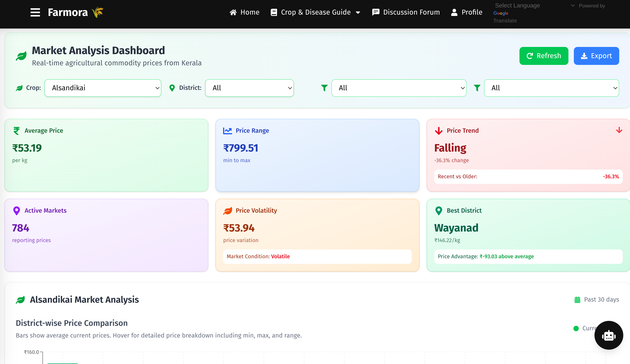Click the first green filter funnel icon
Viewport: 630px width, 364px height.
[324, 88]
